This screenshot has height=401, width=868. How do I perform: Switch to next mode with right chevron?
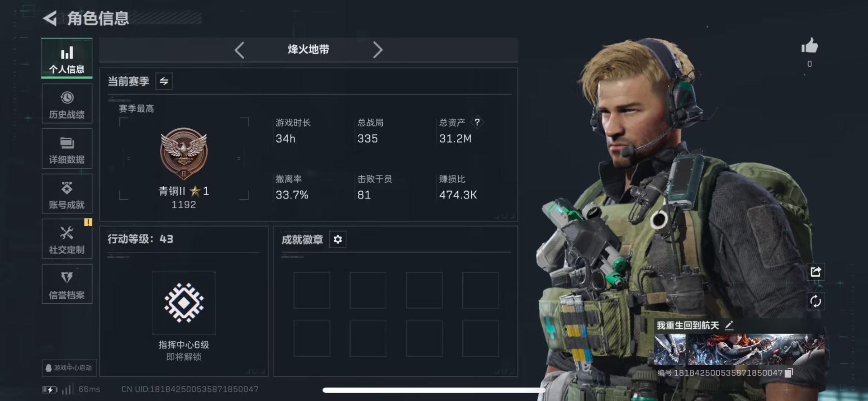(378, 50)
